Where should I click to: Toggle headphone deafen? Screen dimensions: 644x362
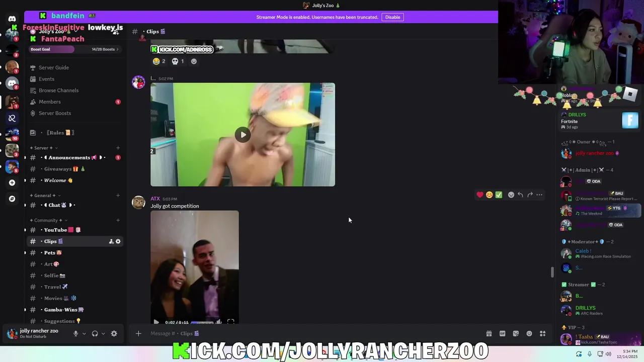95,333
